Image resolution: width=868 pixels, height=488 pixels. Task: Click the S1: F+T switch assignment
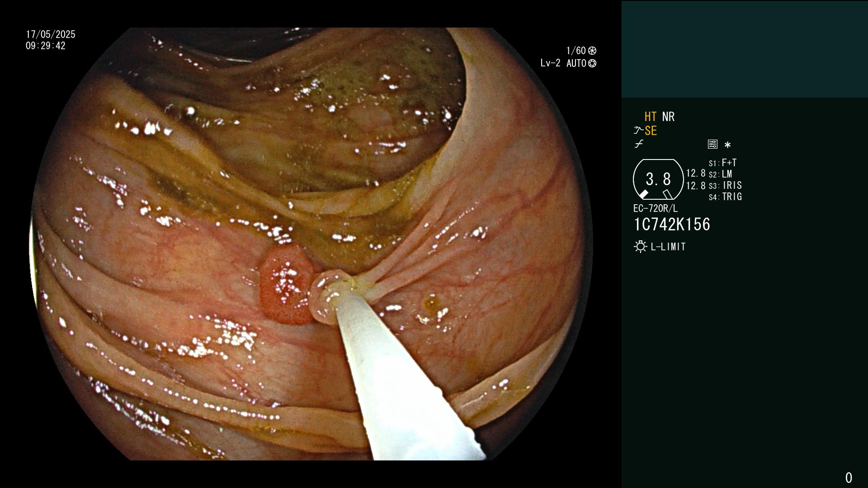(722, 163)
